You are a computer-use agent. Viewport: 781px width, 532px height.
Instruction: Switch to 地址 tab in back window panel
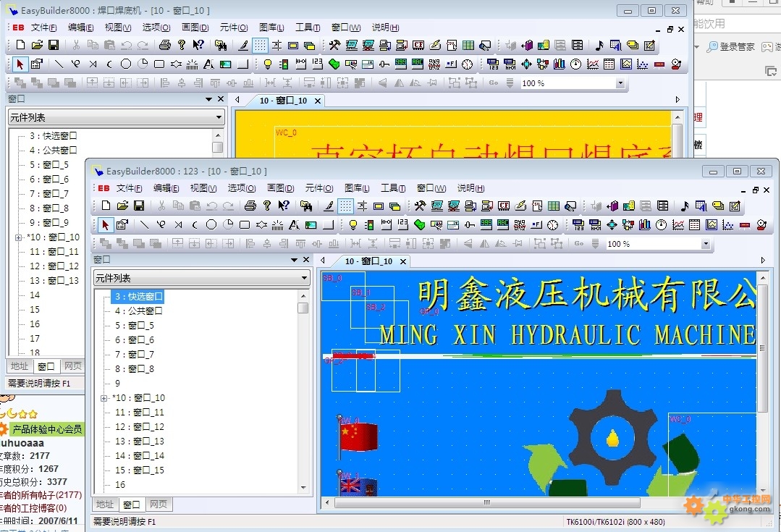20,366
